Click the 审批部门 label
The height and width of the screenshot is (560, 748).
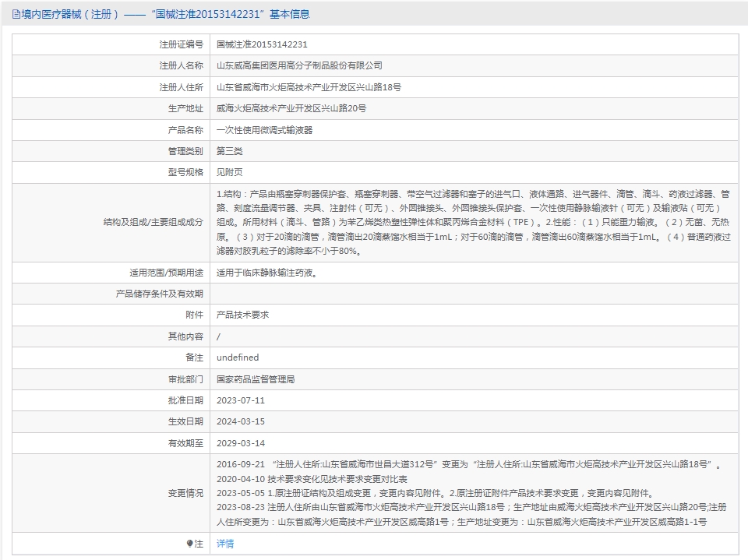click(185, 379)
